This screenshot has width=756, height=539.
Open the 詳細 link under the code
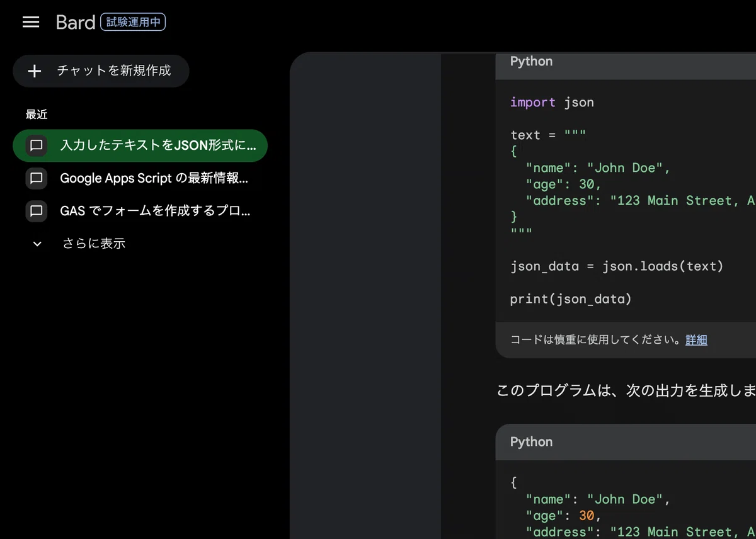(x=696, y=340)
